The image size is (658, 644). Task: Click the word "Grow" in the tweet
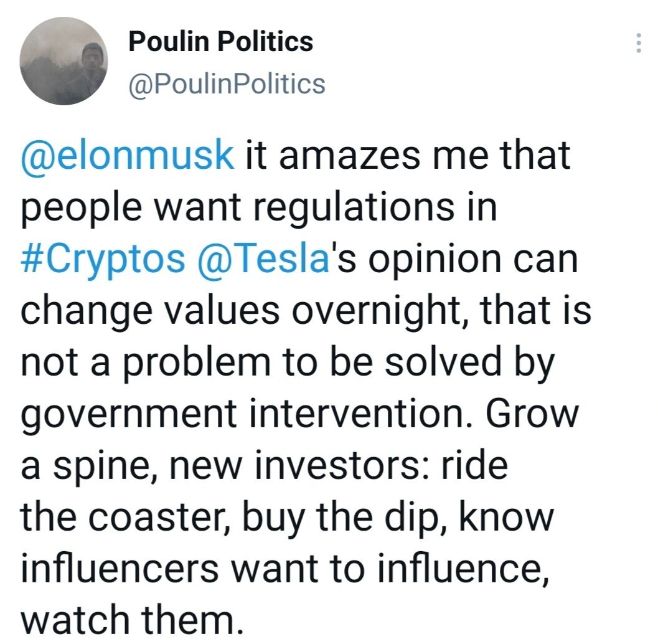pyautogui.click(x=532, y=415)
